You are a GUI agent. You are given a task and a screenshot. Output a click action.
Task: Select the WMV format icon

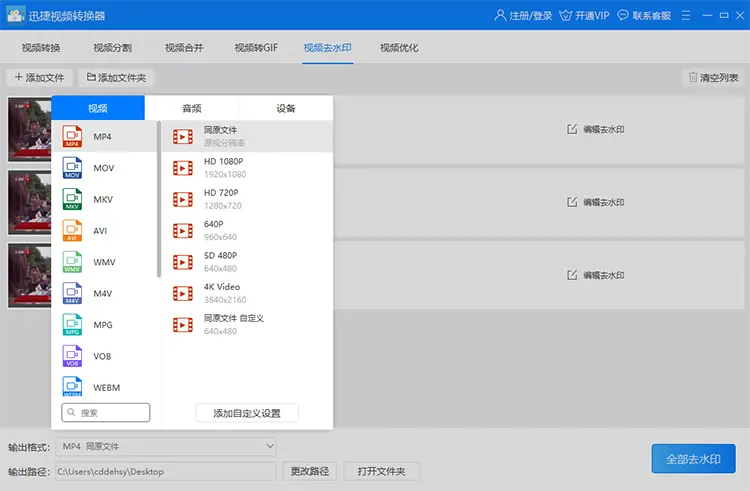click(72, 262)
